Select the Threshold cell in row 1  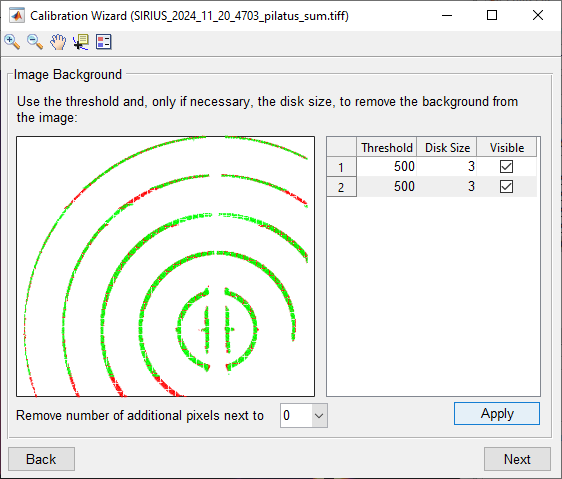tap(386, 166)
